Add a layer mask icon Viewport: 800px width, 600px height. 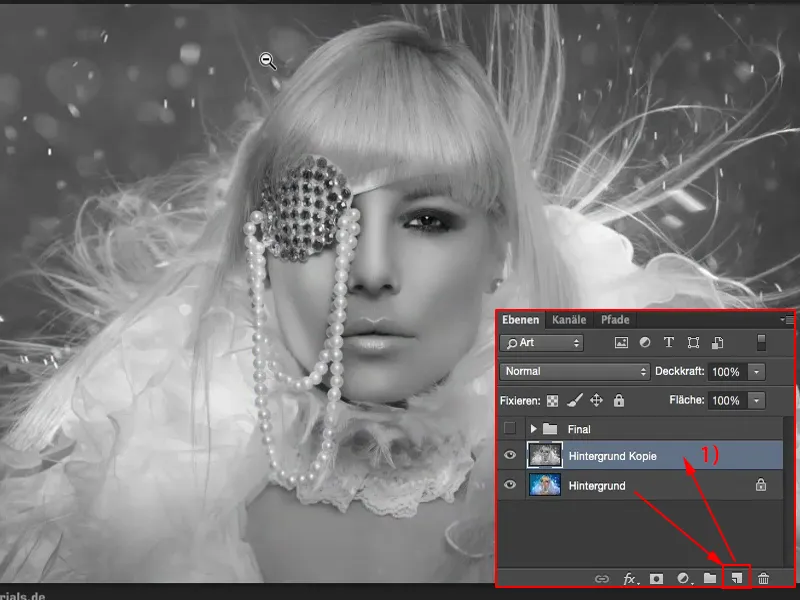(x=656, y=579)
